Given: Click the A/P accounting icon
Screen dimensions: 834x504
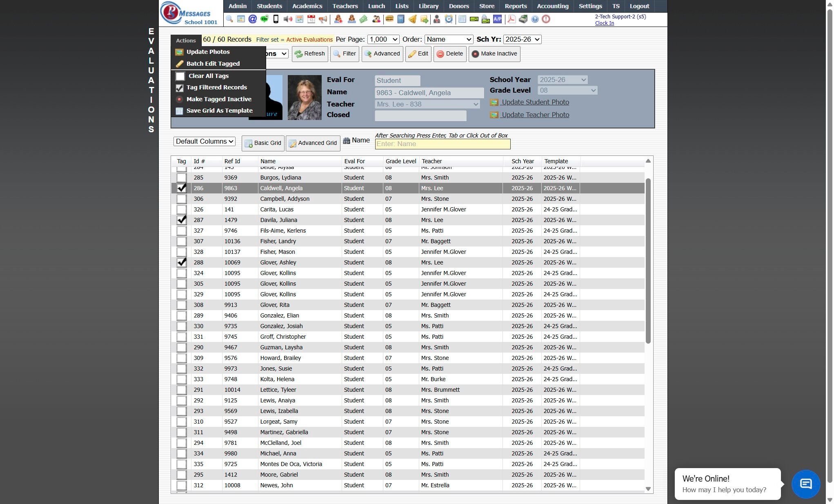Looking at the screenshot, I should pos(497,19).
